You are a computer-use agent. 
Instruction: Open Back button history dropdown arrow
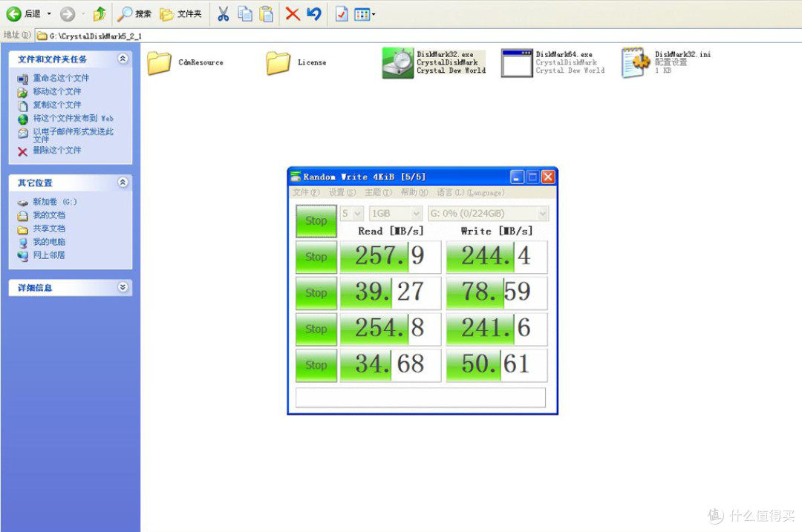pos(49,14)
